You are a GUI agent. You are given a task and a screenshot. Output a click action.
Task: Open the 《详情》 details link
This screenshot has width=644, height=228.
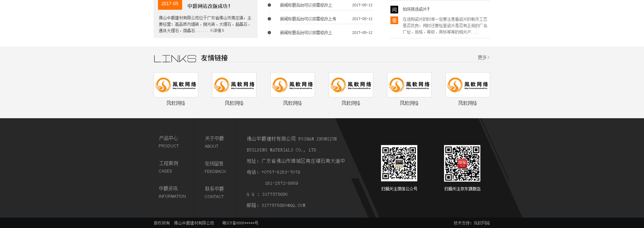(x=217, y=31)
